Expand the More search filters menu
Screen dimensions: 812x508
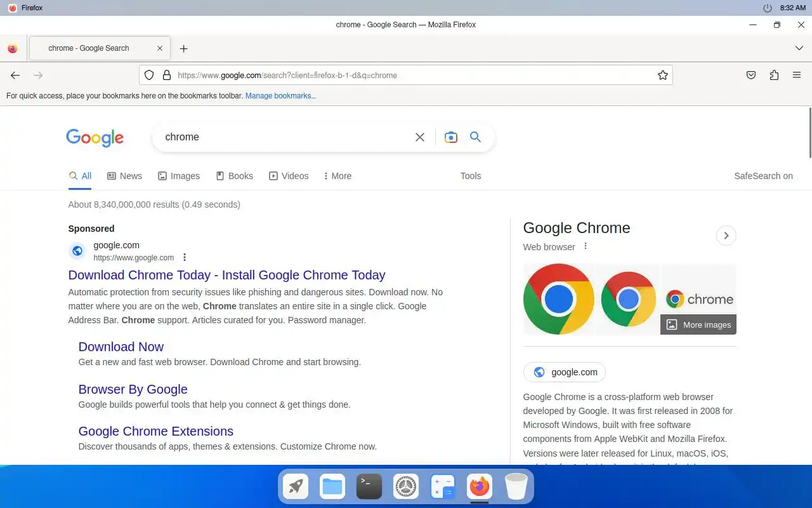click(x=337, y=176)
